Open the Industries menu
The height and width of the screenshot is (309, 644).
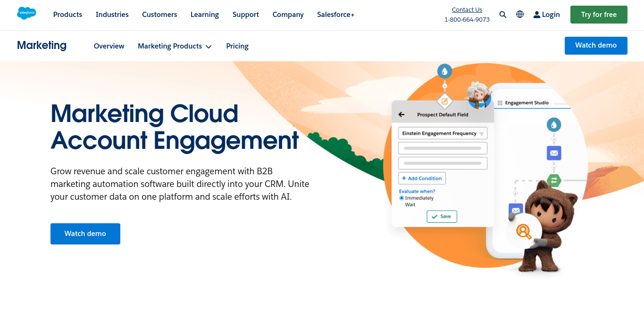tap(112, 15)
